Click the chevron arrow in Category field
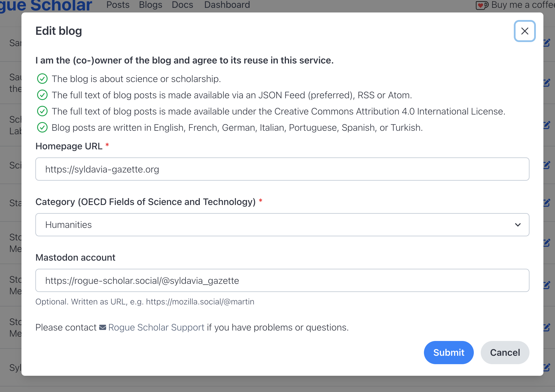This screenshot has width=555, height=392. [x=518, y=225]
